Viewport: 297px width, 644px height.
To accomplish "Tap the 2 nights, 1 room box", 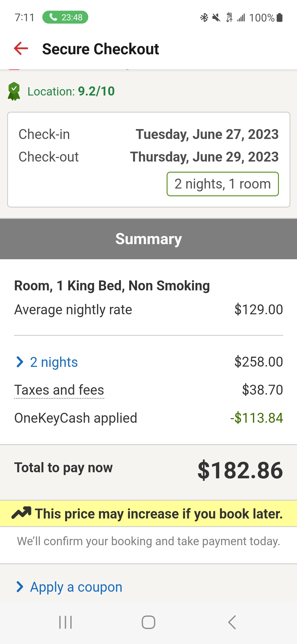I will [222, 184].
